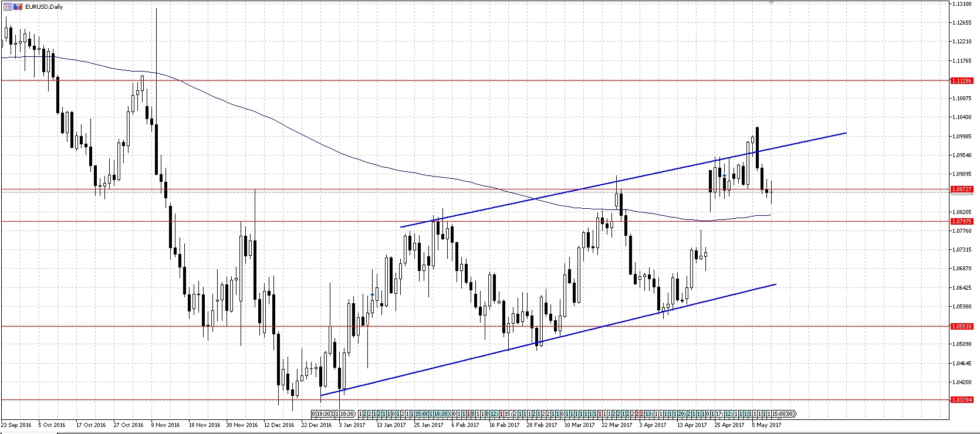Click the 3 Jan 2017 date label

click(352, 425)
